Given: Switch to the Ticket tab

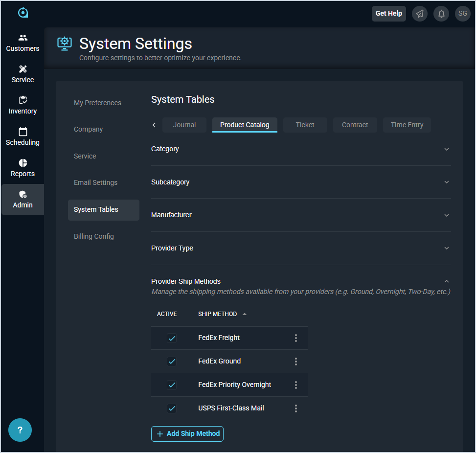Looking at the screenshot, I should (x=305, y=125).
